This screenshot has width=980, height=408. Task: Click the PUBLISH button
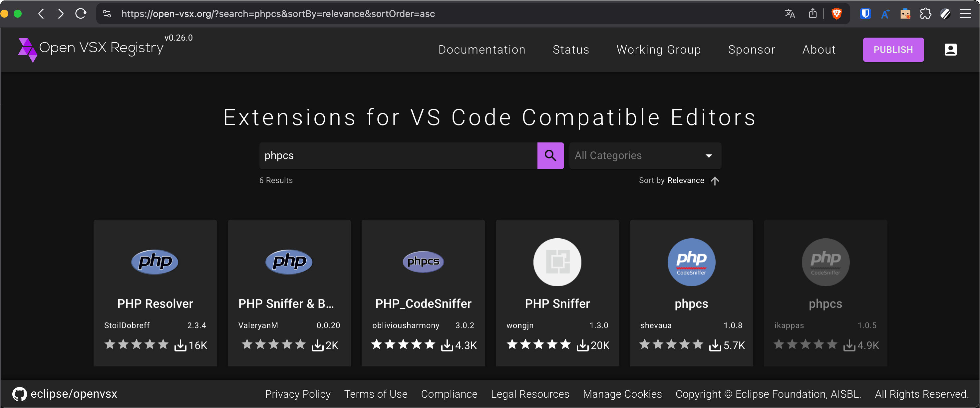tap(893, 50)
